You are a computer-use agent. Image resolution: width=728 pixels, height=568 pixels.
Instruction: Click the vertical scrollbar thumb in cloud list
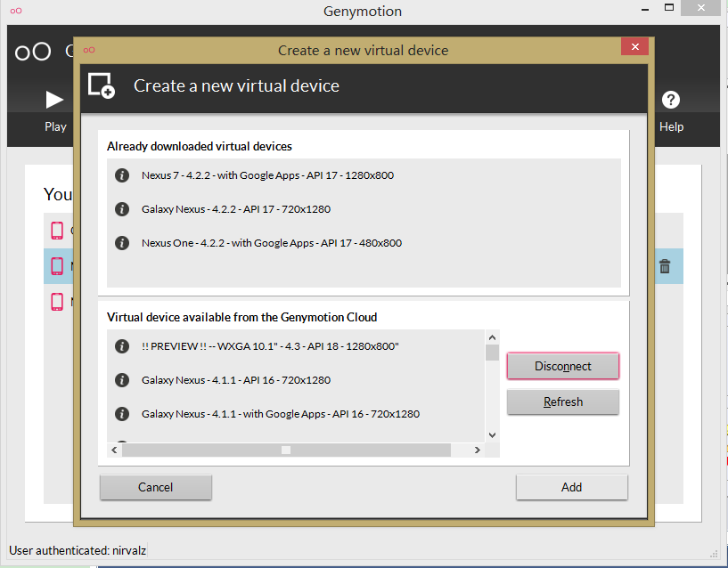pyautogui.click(x=492, y=353)
